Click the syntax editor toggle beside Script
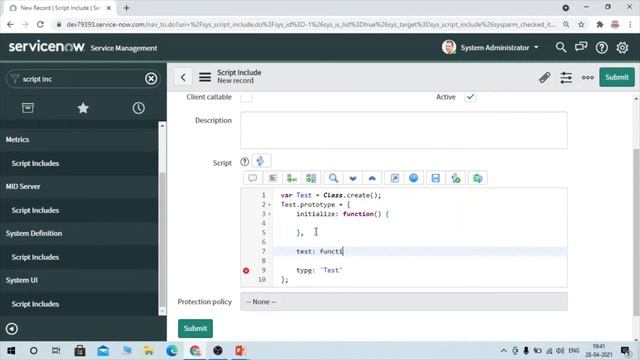This screenshot has width=640, height=360. [x=261, y=161]
